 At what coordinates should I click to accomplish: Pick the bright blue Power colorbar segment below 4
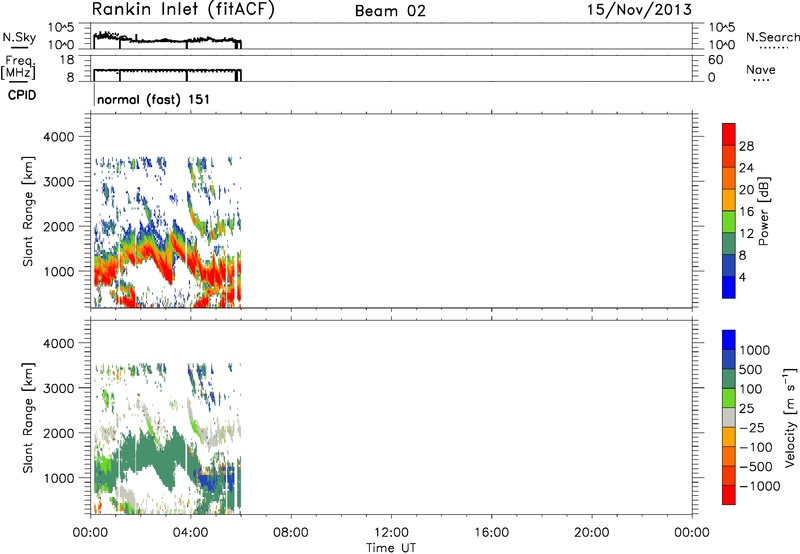point(729,287)
